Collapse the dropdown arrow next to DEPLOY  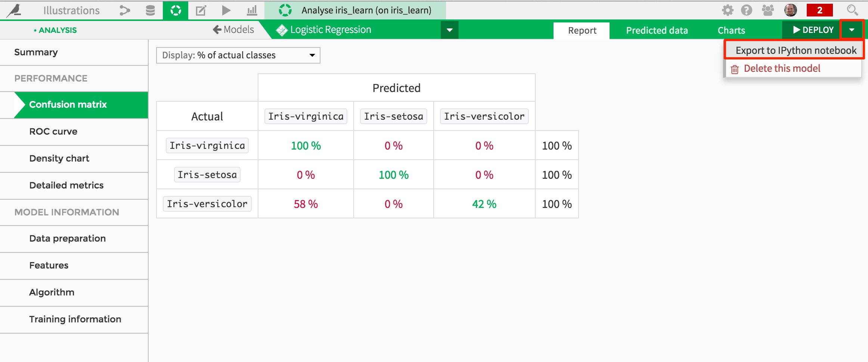click(852, 30)
